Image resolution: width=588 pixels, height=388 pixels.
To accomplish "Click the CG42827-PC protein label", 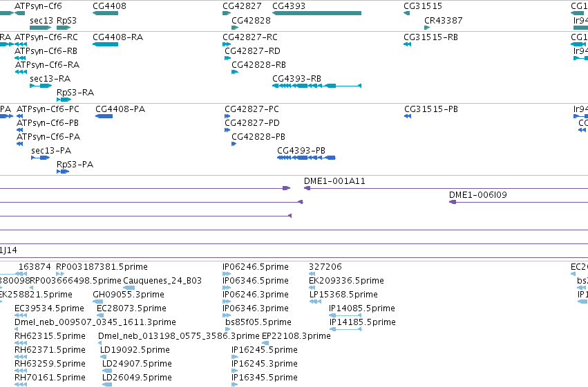I will [x=252, y=109].
